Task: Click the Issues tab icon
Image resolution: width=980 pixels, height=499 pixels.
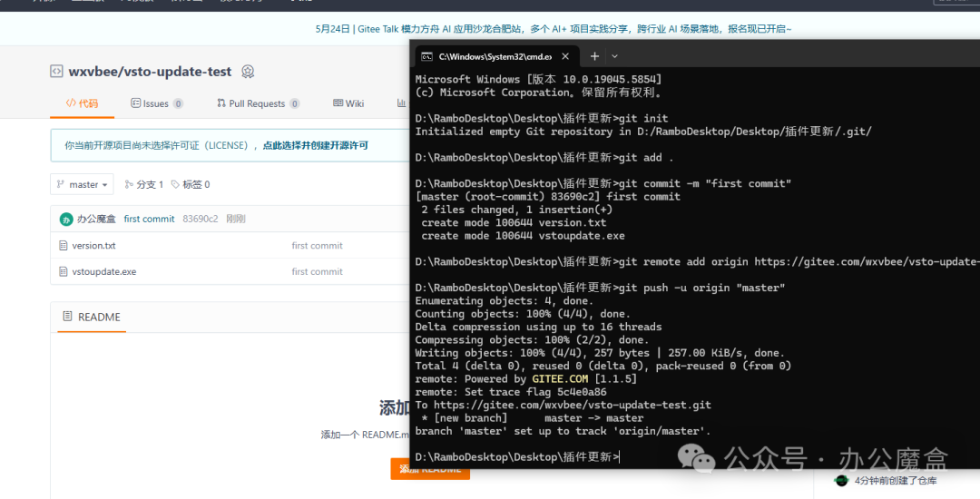Action: point(135,103)
